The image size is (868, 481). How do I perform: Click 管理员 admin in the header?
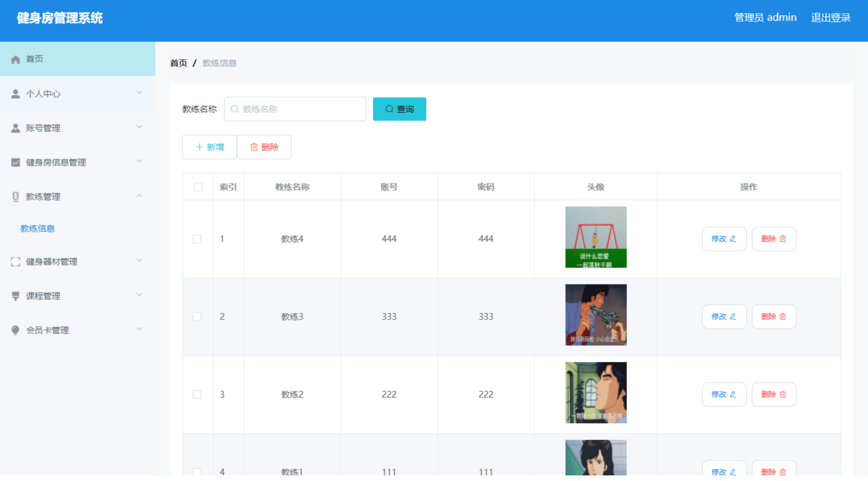[x=766, y=17]
